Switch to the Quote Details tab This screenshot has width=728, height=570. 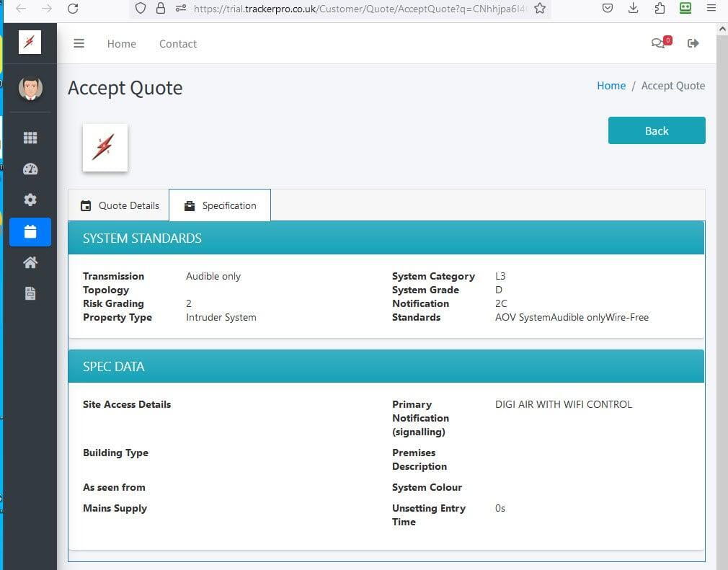click(120, 205)
